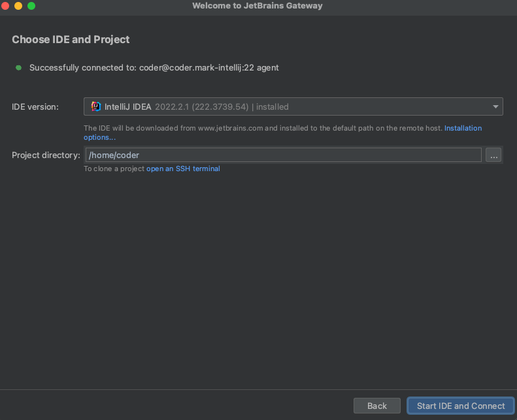
Task: Go Back to previous step
Action: tap(377, 406)
